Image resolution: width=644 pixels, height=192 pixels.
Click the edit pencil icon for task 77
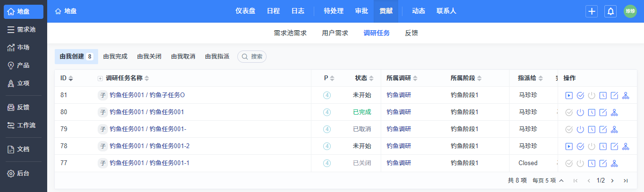[x=603, y=163]
